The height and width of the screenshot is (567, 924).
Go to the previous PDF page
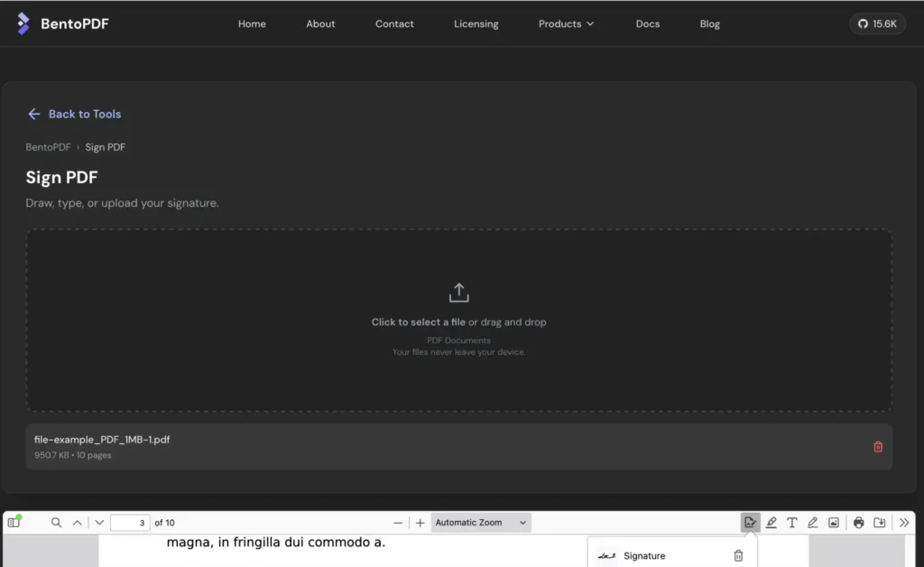[78, 522]
